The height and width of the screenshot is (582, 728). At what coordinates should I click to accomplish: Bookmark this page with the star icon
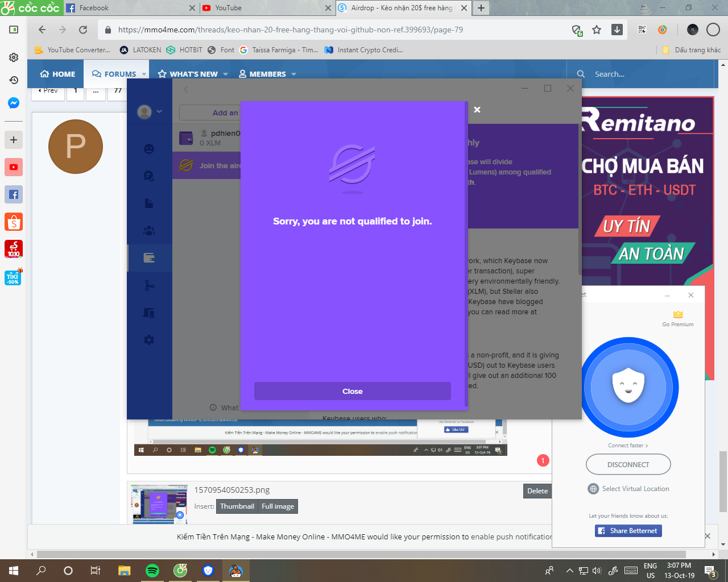click(x=597, y=30)
